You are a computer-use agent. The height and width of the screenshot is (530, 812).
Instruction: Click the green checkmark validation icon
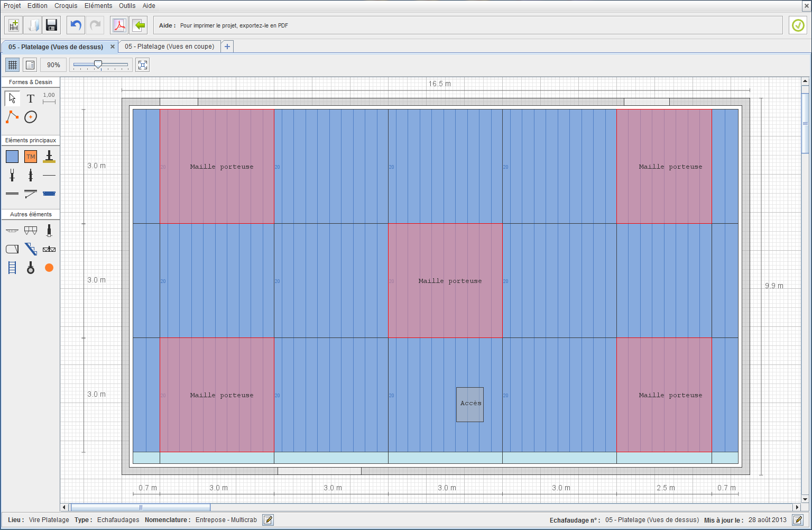[798, 25]
